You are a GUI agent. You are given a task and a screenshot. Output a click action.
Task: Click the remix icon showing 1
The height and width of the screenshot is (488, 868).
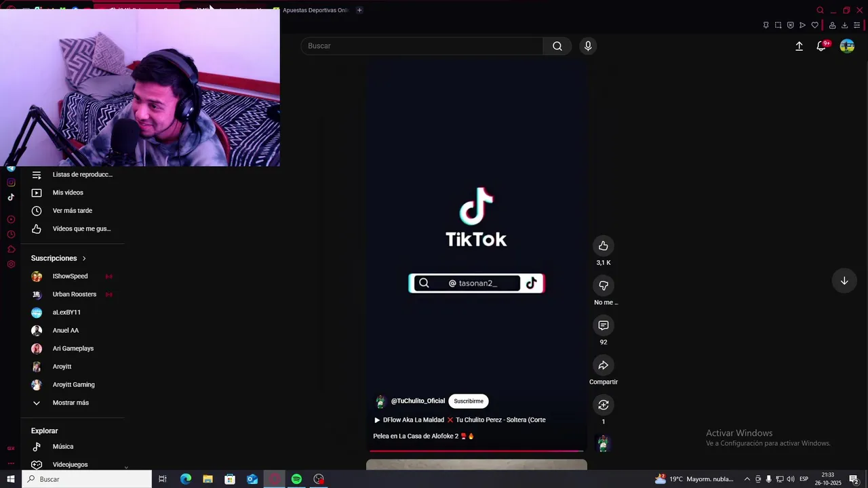coord(604,405)
